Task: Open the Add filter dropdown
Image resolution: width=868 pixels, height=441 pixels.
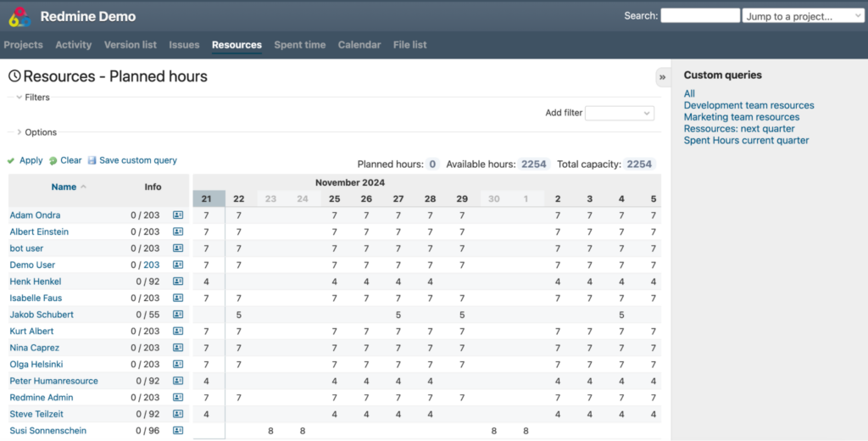Action: 620,113
